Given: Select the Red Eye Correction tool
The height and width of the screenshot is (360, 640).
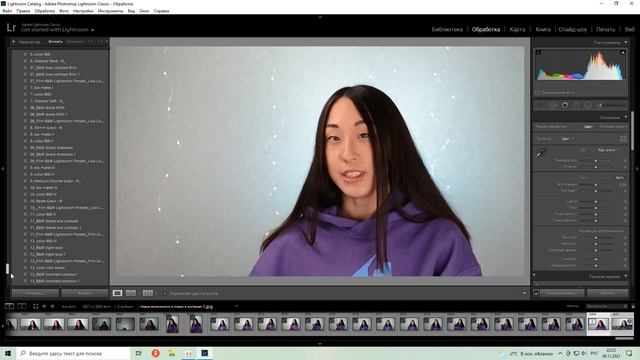Looking at the screenshot, I should click(x=564, y=105).
